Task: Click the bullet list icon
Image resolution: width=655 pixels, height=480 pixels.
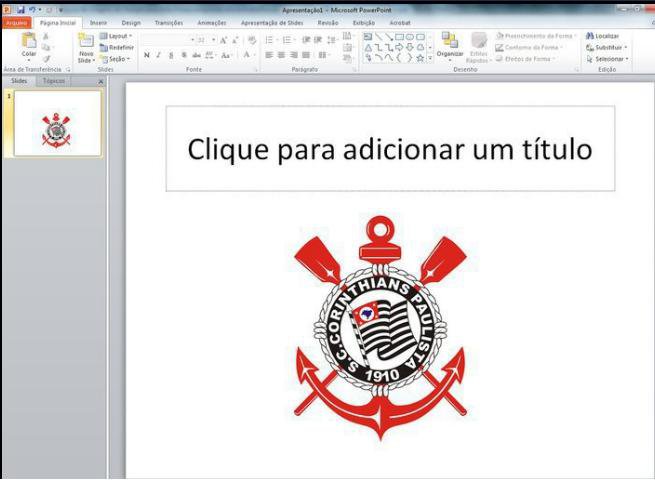Action: 269,40
